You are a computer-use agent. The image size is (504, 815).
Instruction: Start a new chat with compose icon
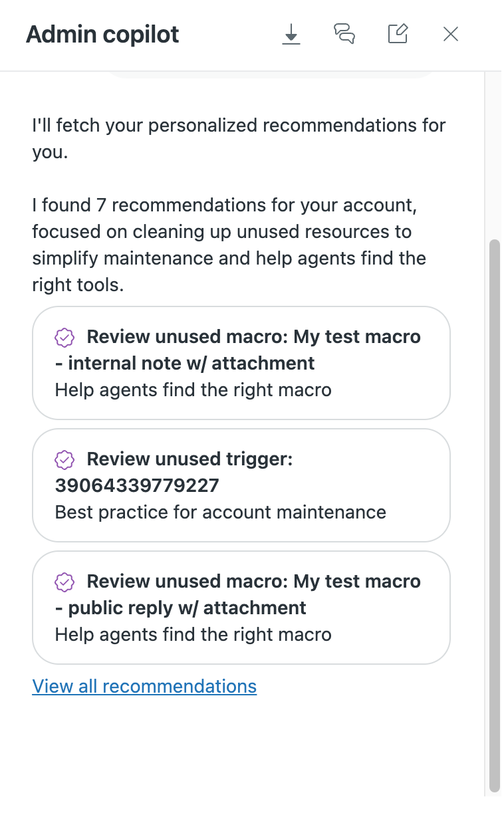click(x=398, y=34)
